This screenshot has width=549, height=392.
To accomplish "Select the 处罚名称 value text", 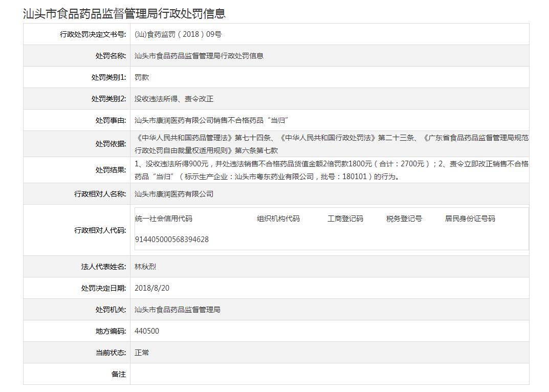I will 199,56.
